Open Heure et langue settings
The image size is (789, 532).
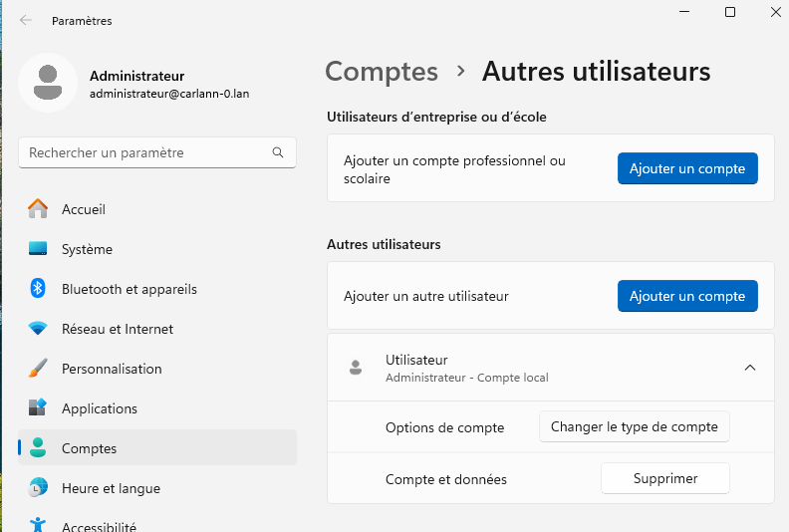pyautogui.click(x=157, y=487)
